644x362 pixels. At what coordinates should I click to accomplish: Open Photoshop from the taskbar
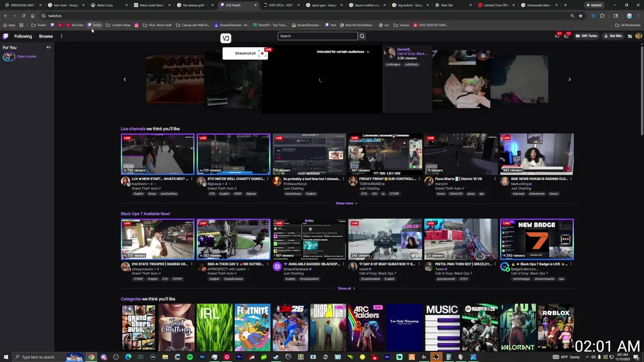pos(202,357)
